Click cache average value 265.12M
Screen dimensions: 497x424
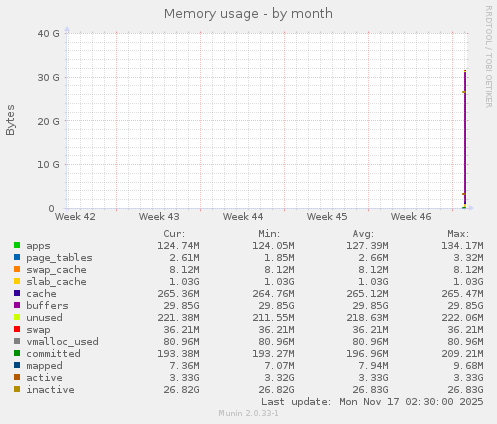(367, 294)
